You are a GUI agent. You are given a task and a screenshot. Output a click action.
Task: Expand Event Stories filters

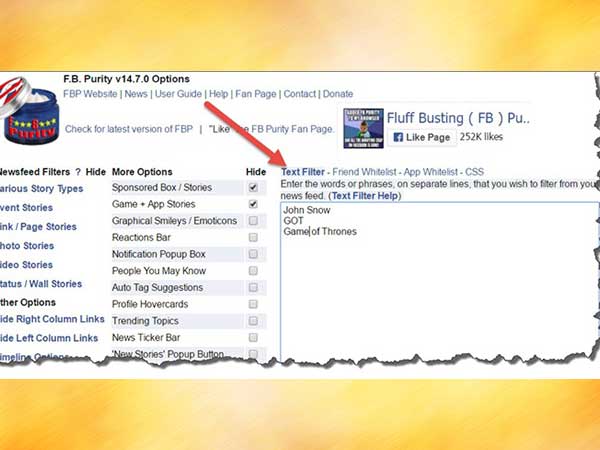(x=26, y=208)
